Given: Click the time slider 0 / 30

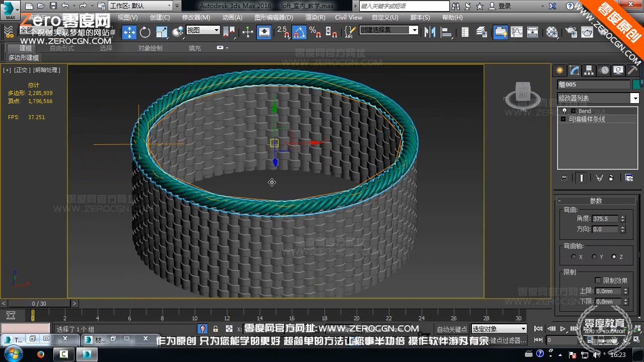Looking at the screenshot, I should [x=39, y=304].
